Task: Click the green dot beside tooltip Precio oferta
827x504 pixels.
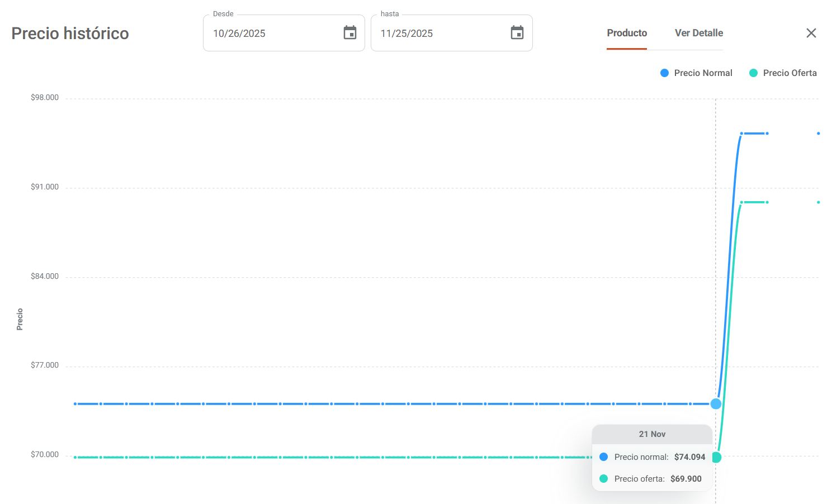Action: click(603, 479)
